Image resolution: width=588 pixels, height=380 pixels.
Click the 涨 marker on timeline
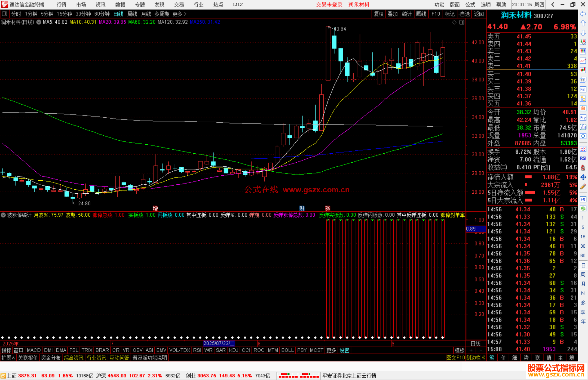pyautogui.click(x=328, y=208)
